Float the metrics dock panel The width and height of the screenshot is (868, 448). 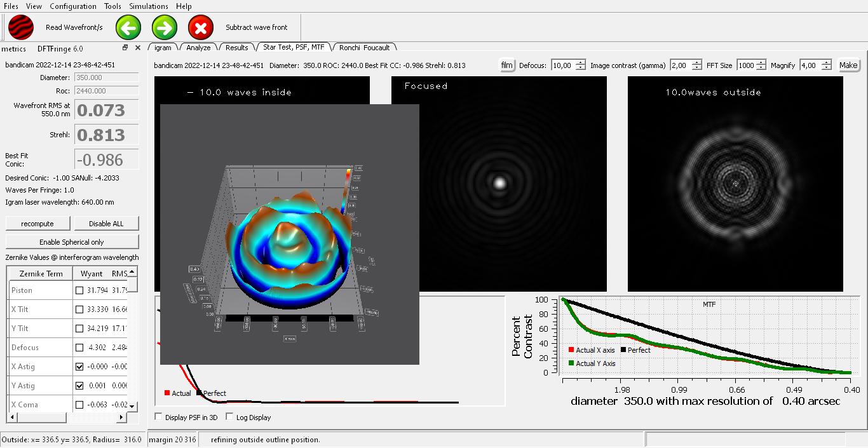tap(125, 48)
